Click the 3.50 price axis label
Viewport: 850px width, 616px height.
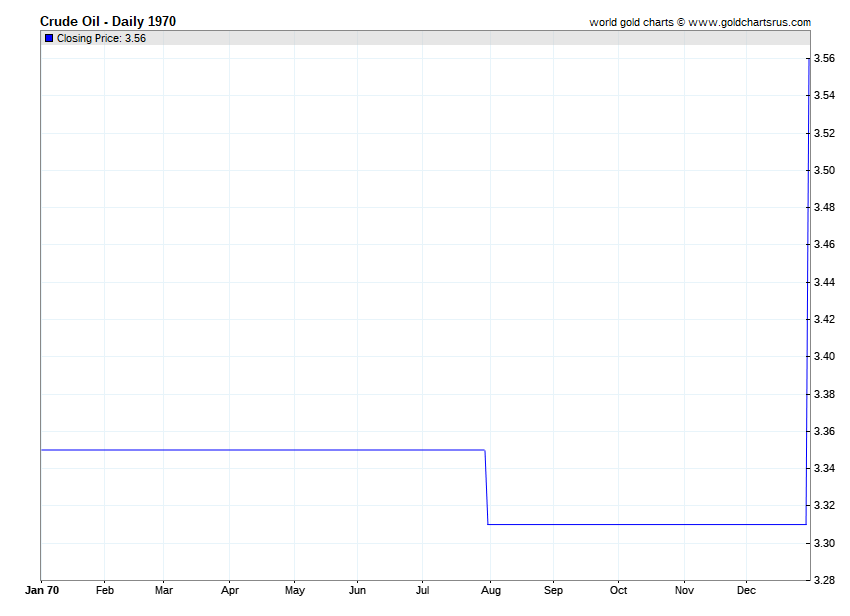tap(825, 170)
